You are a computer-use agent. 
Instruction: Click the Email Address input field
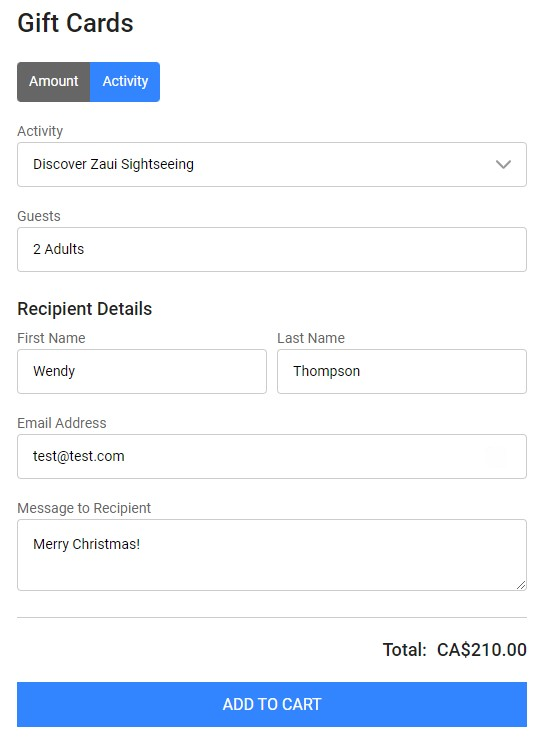pos(272,457)
